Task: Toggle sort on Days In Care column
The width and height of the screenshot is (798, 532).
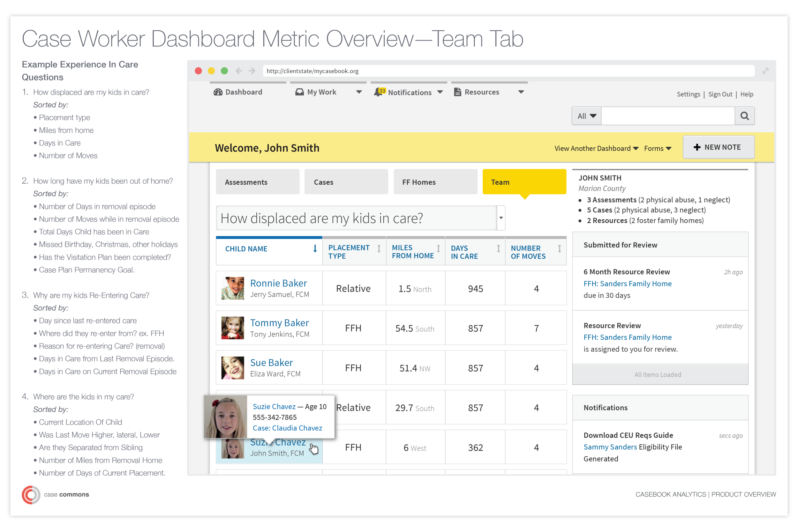Action: coord(498,249)
